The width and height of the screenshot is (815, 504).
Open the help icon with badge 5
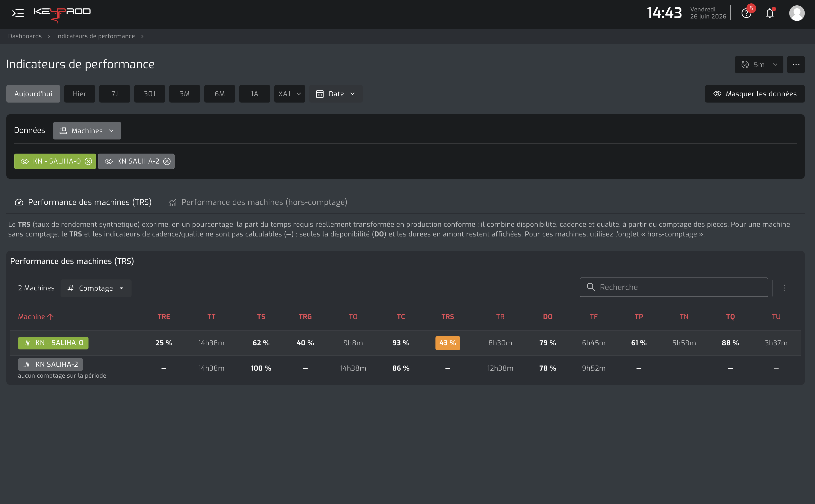tap(746, 13)
